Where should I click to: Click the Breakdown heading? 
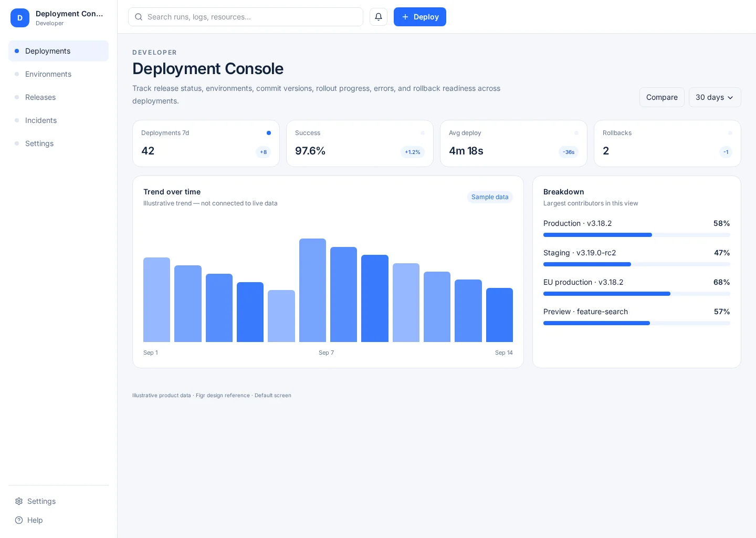click(x=563, y=192)
